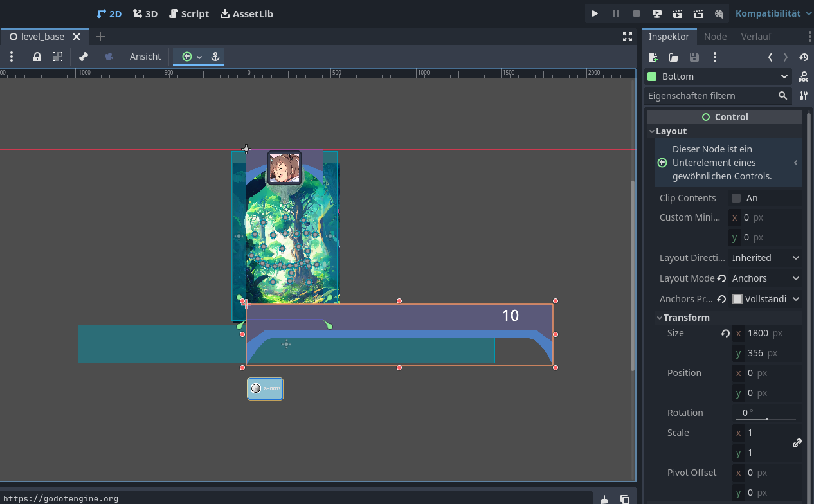Switch to the Node tab
This screenshot has width=814, height=504.
pyautogui.click(x=715, y=37)
